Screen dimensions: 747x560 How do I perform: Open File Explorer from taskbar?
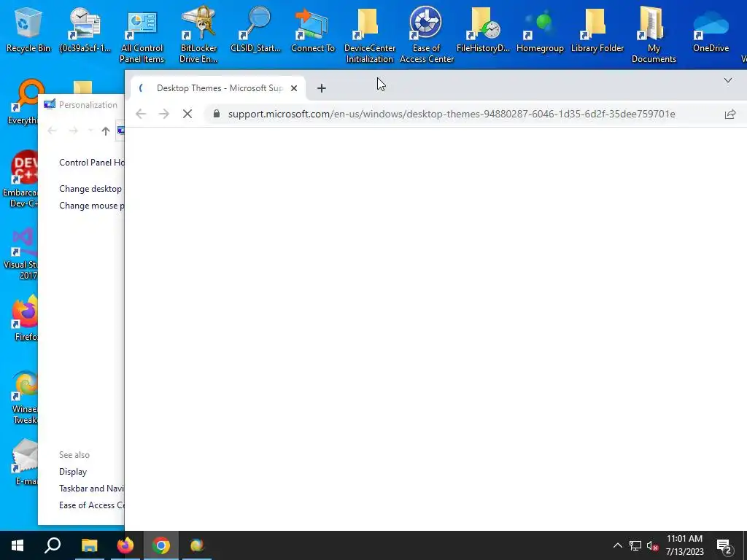coord(89,545)
